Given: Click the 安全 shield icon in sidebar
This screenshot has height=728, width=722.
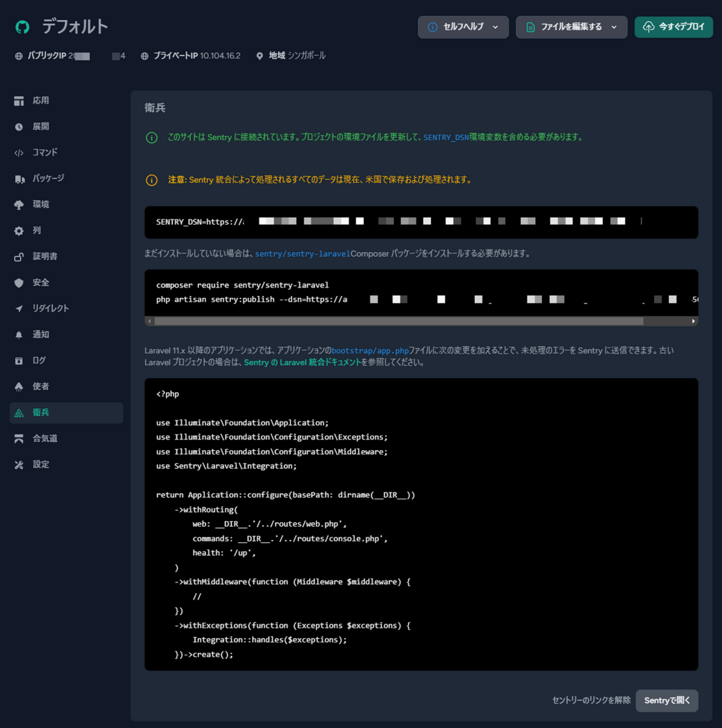Looking at the screenshot, I should pos(19,283).
